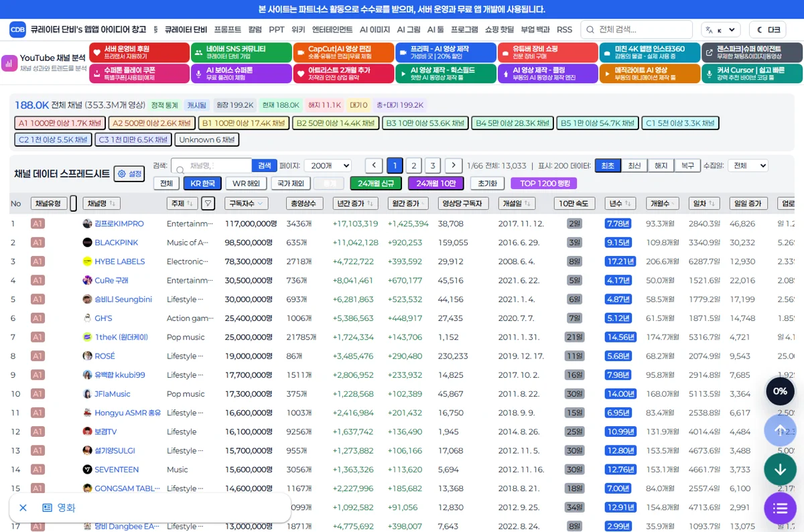Open the RSS menu item
Image resolution: width=804 pixels, height=532 pixels.
(564, 29)
